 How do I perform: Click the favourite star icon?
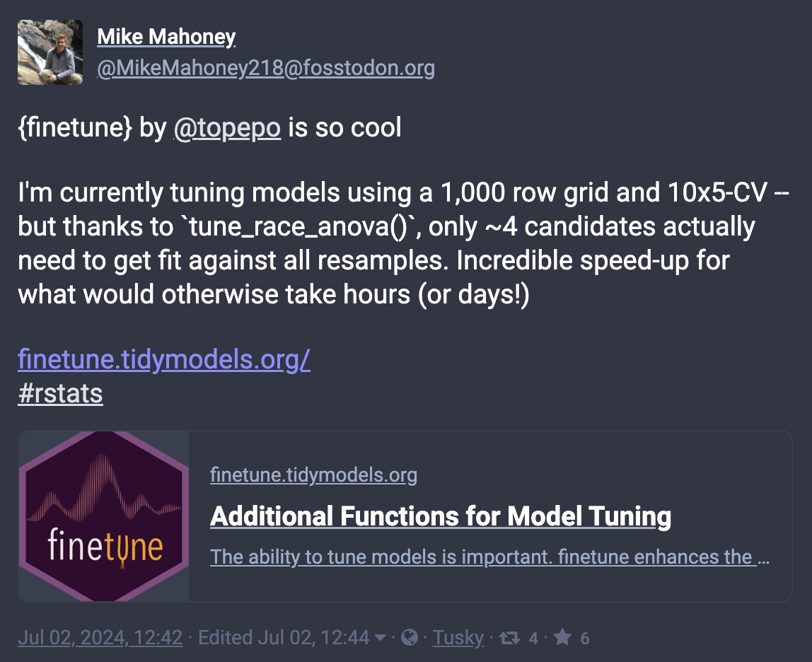[562, 638]
